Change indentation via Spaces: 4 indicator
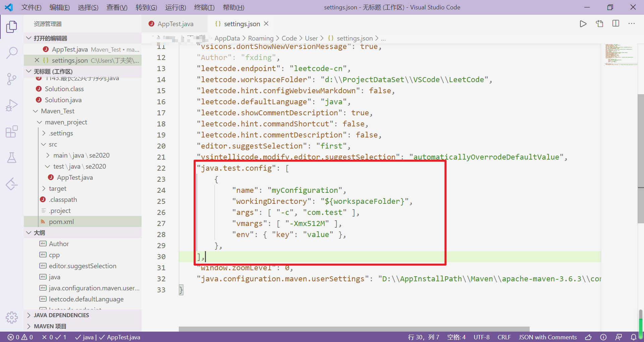This screenshot has width=644, height=342. click(x=456, y=337)
